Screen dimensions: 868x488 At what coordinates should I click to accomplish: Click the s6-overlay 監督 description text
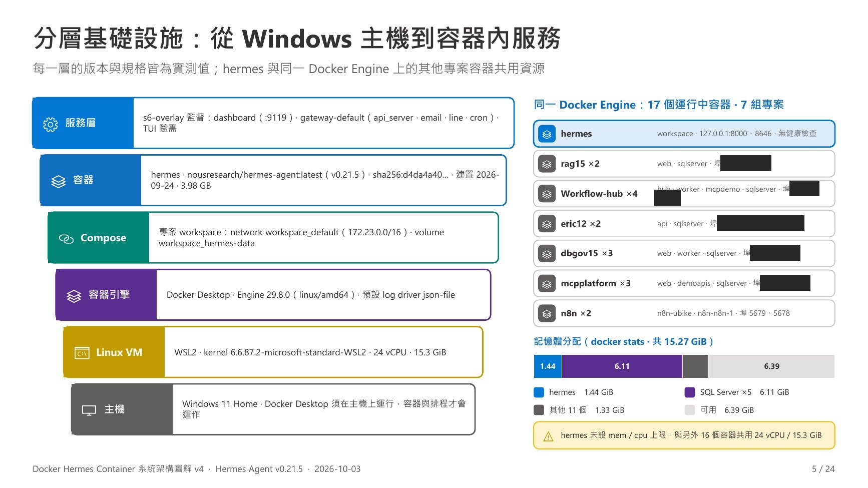[321, 123]
